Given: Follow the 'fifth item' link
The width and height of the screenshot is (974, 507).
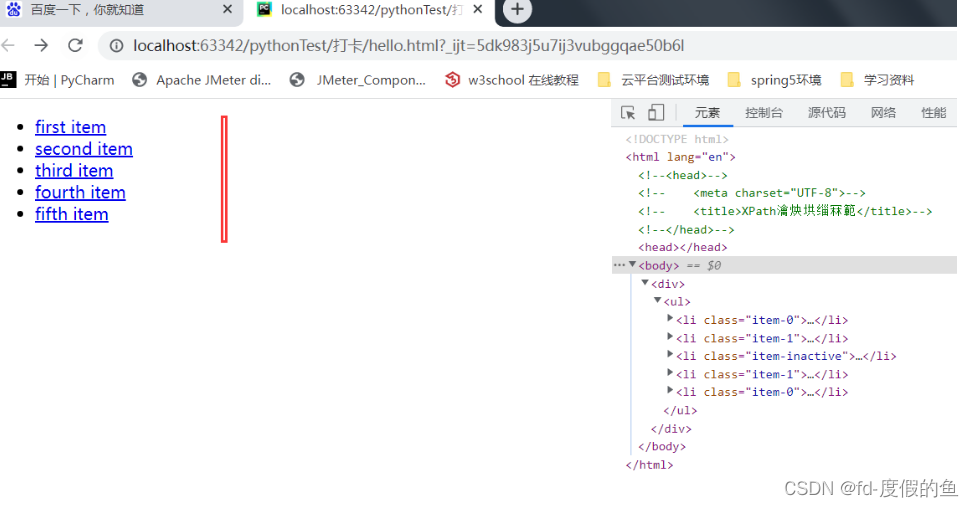Looking at the screenshot, I should (x=71, y=214).
